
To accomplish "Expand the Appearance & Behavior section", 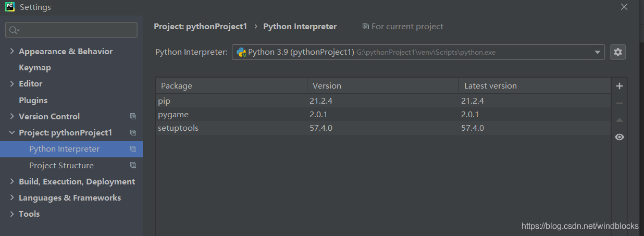I will coord(13,52).
